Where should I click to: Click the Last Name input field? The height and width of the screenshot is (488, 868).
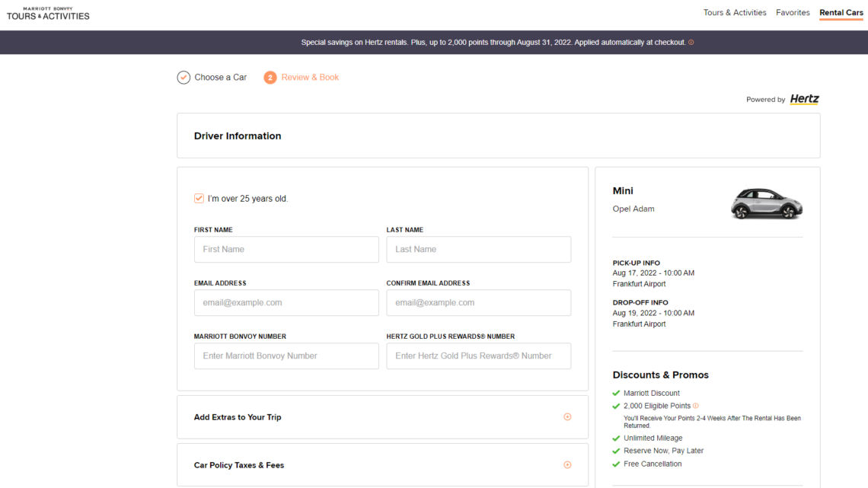[478, 250]
